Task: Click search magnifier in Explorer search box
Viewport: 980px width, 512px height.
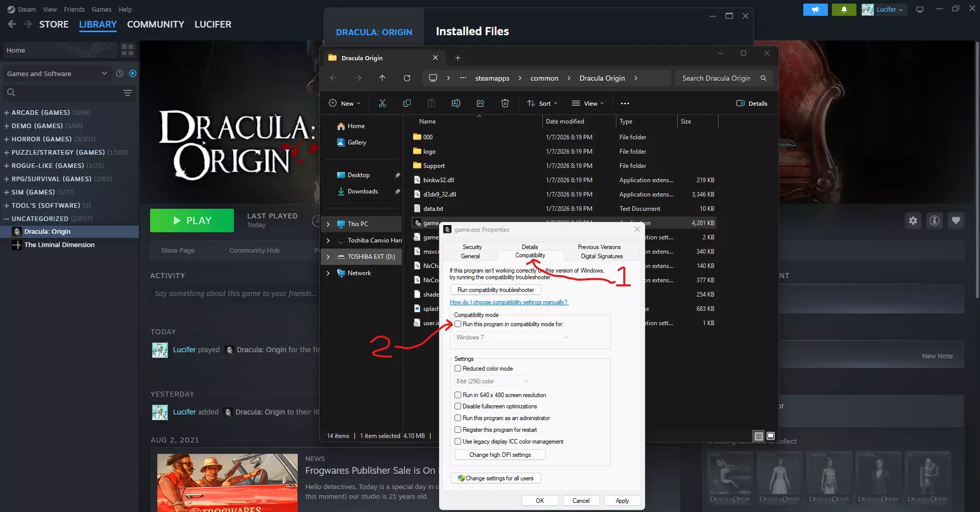Action: point(763,78)
